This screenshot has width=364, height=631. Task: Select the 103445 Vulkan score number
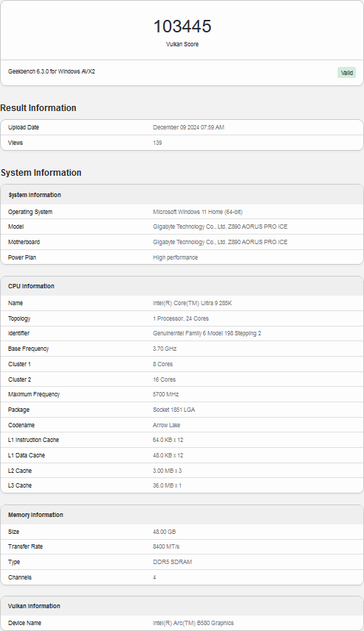pos(182,26)
